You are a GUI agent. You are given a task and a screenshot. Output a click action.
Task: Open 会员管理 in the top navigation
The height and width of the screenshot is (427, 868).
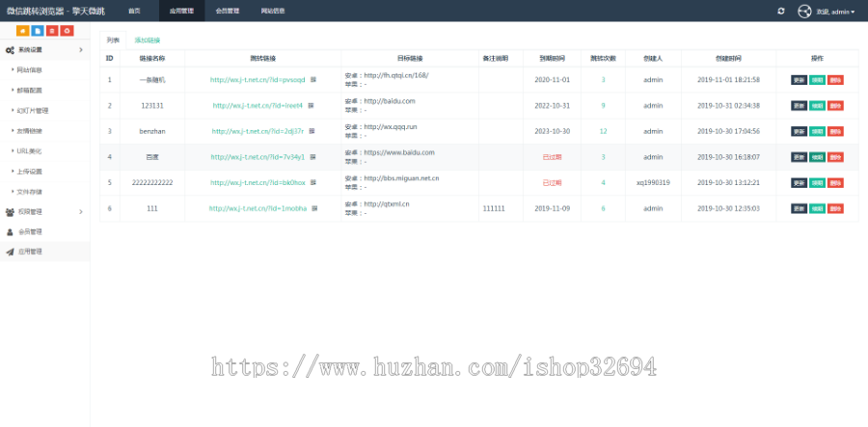click(228, 11)
